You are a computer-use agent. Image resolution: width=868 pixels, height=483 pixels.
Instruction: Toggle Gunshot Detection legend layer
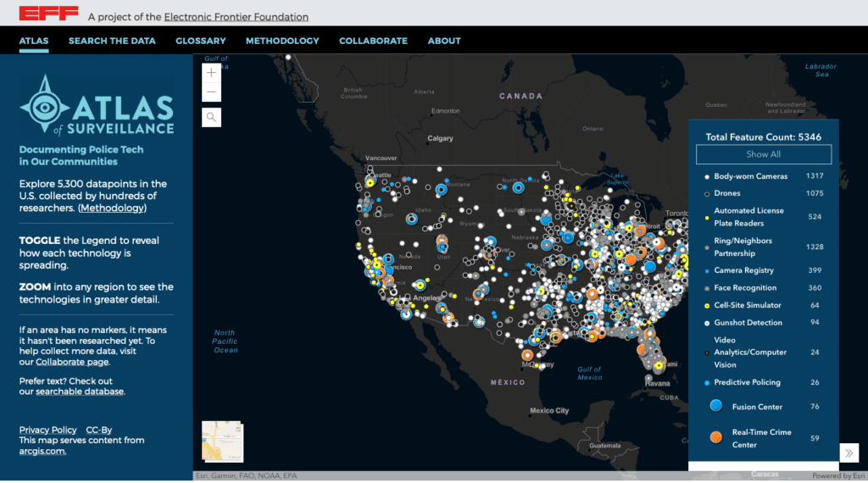click(x=748, y=323)
